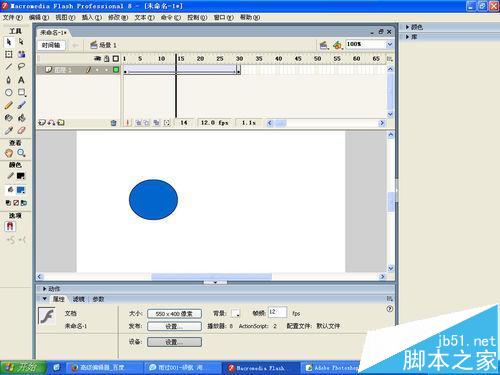
Task: Click the Black and White colors button
Action: [8, 203]
